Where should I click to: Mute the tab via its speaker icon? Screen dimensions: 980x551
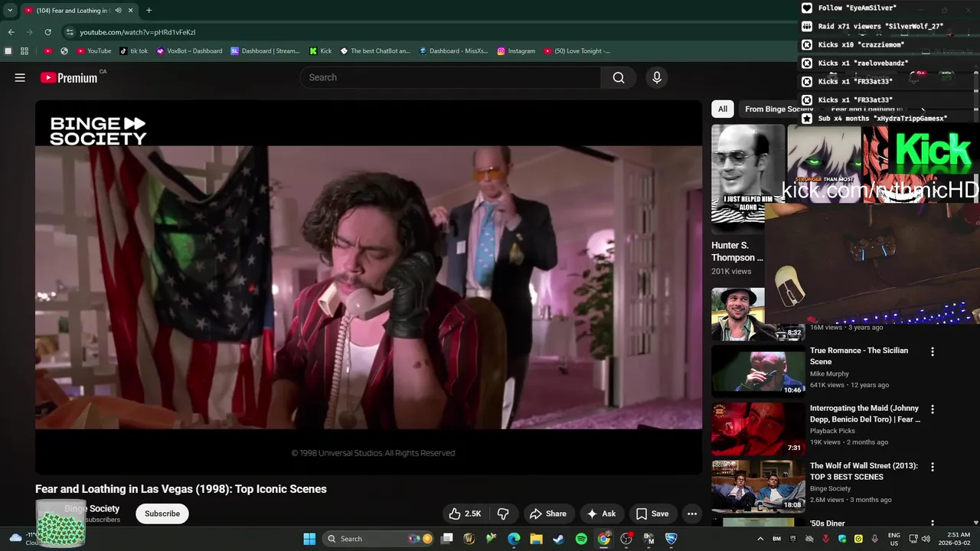coord(118,11)
